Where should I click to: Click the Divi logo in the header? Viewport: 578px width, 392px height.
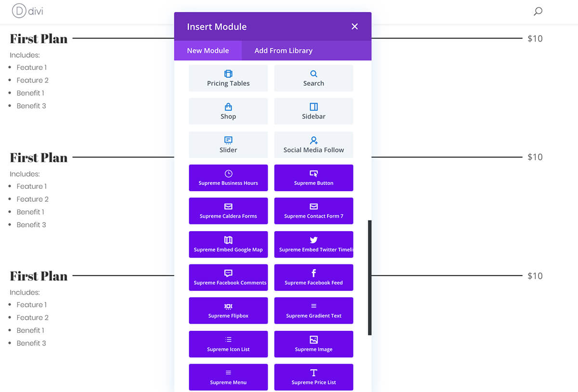coord(27,11)
